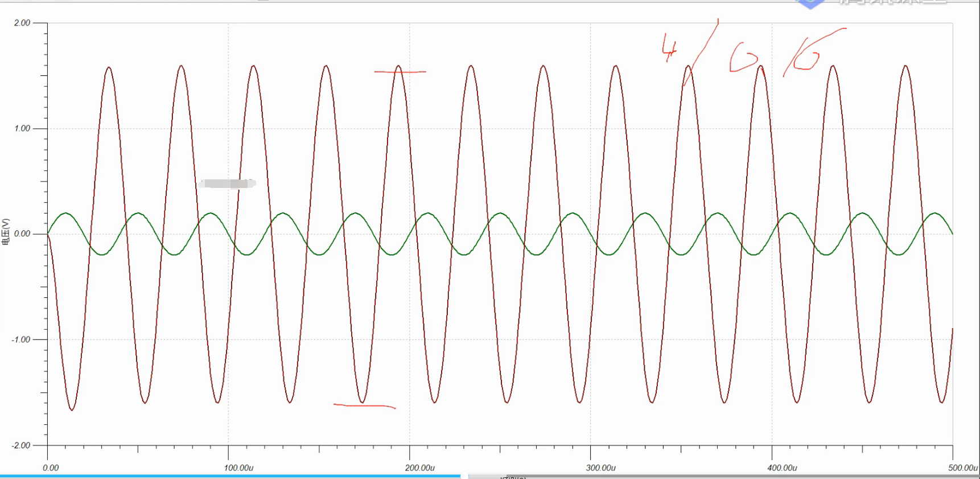Click the 500.00u time axis label

(963, 468)
